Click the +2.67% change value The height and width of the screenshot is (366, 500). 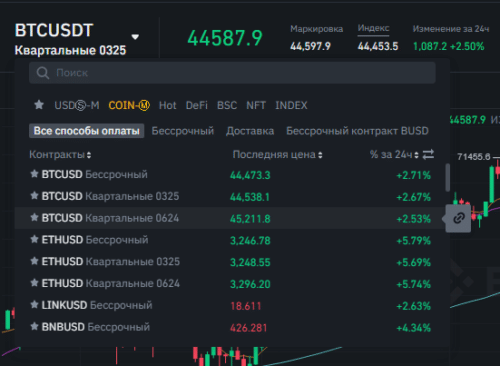coord(413,197)
